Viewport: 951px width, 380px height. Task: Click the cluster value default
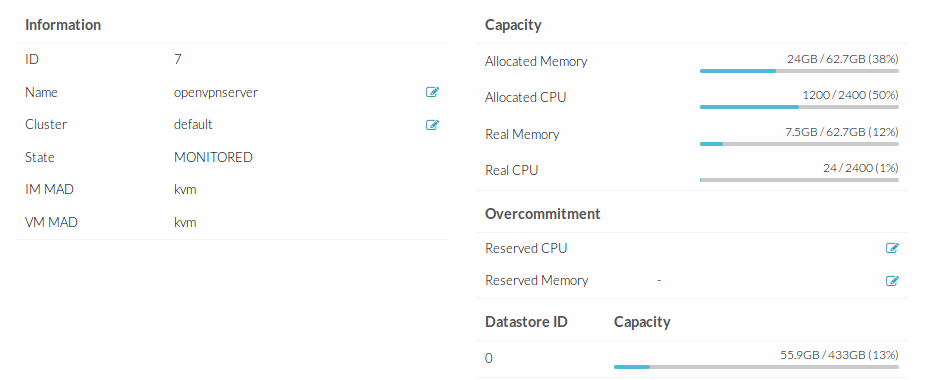click(193, 124)
